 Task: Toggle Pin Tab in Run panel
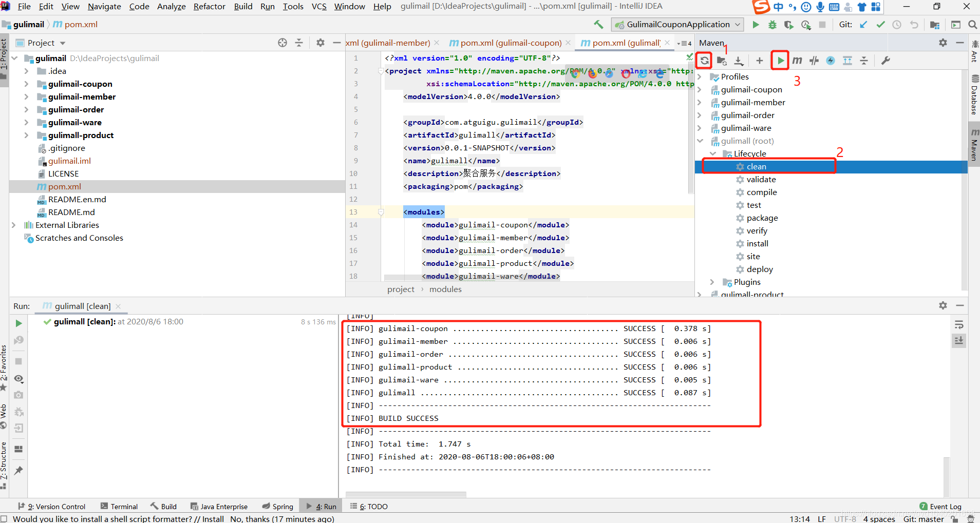pyautogui.click(x=18, y=470)
